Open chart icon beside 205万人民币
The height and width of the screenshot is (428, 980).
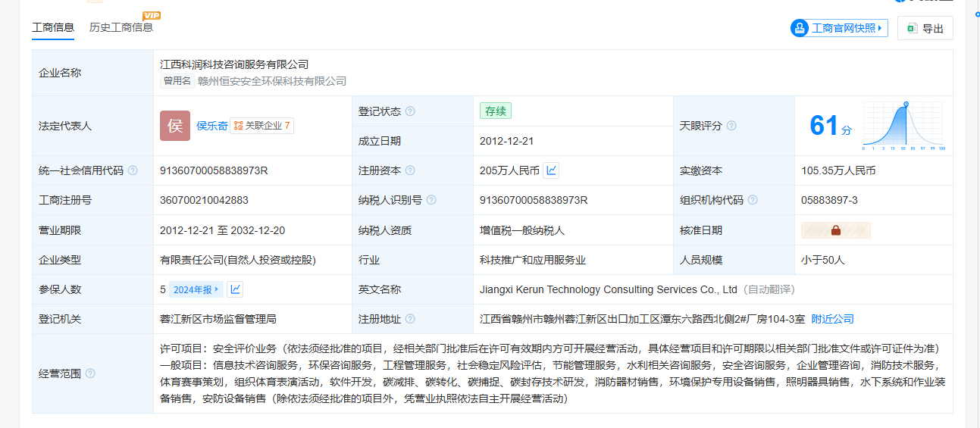click(x=551, y=170)
